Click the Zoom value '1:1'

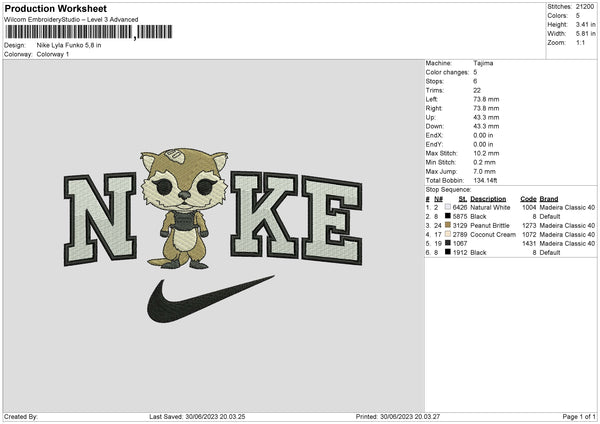pos(580,42)
